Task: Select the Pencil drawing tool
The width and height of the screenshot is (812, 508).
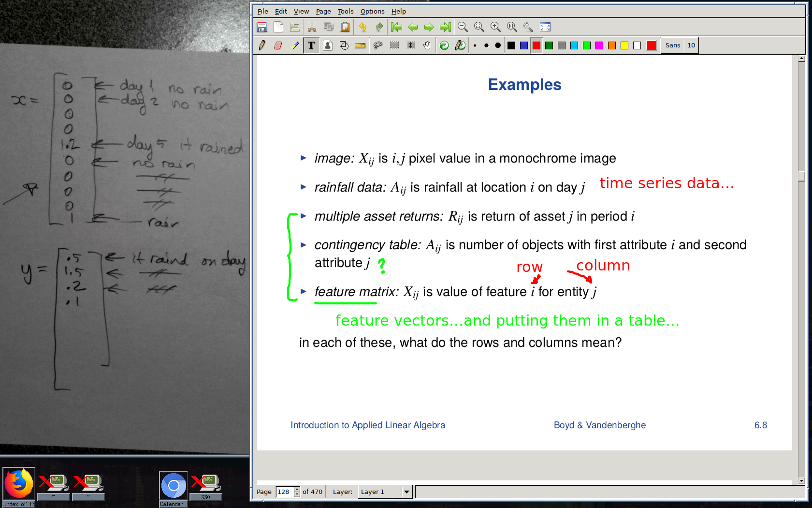Action: (262, 45)
